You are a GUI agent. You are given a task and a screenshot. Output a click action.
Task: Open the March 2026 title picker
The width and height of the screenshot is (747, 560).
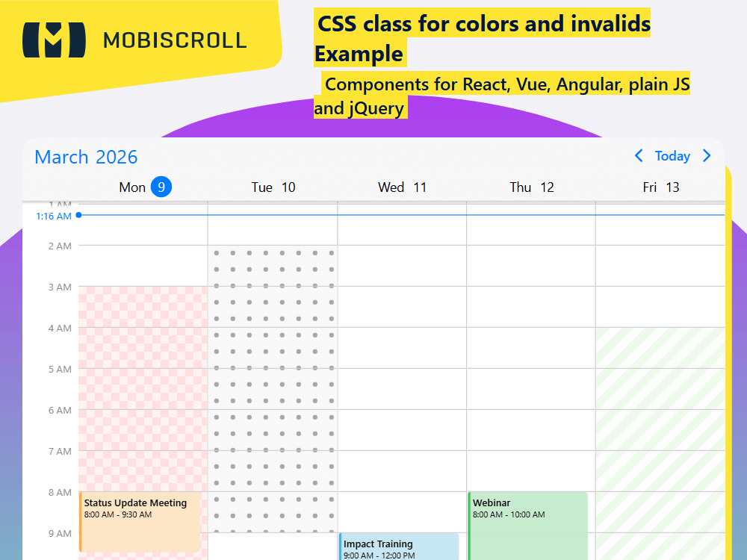tap(85, 157)
